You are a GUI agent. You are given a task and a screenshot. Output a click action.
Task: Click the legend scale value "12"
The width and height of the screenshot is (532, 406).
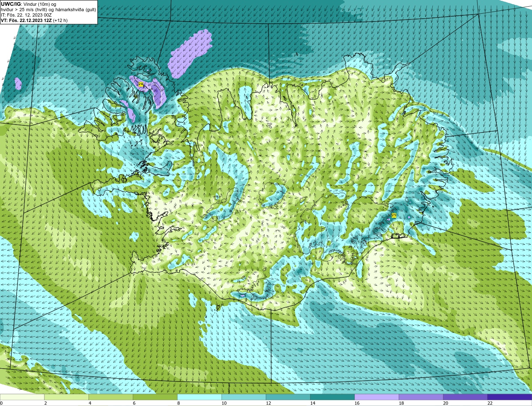(268, 403)
